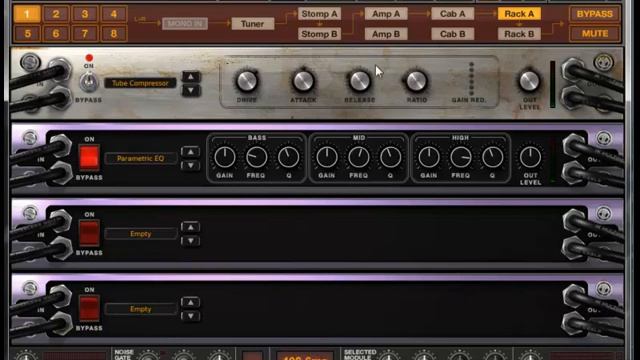The height and width of the screenshot is (360, 640).
Task: Click the HIGH FREQ knob on the EQ
Action: (460, 157)
